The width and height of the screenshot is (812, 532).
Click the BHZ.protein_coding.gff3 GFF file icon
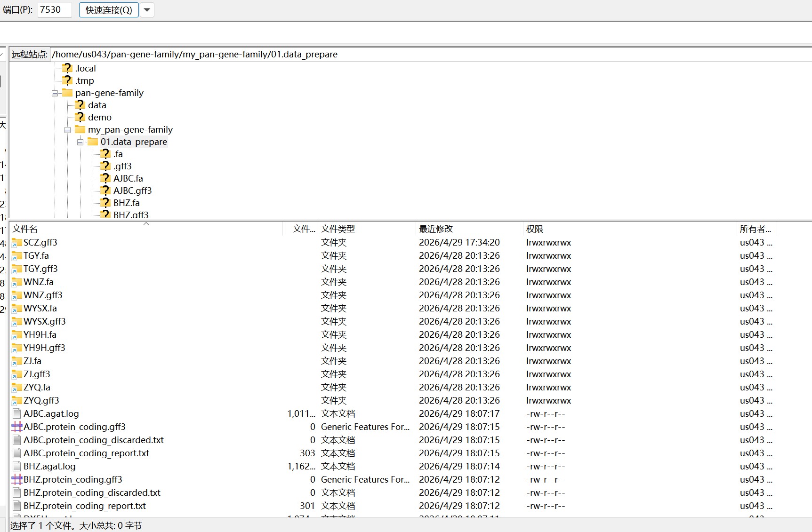[x=17, y=479]
